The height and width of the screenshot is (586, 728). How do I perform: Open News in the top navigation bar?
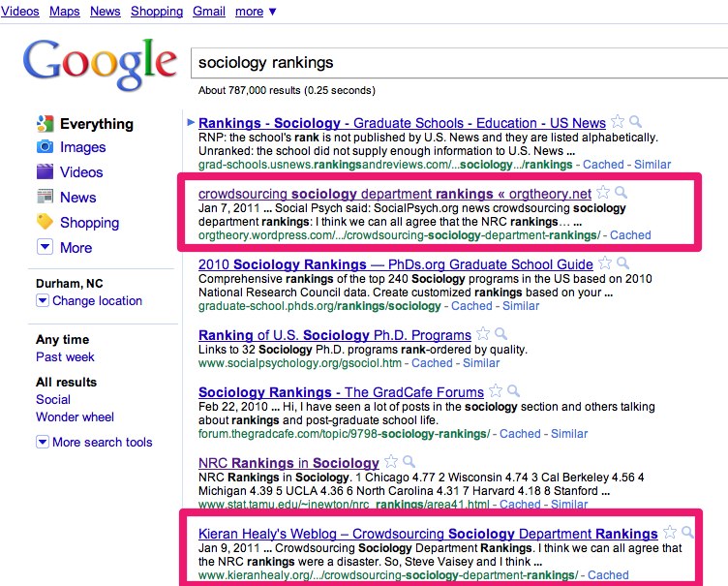point(105,12)
